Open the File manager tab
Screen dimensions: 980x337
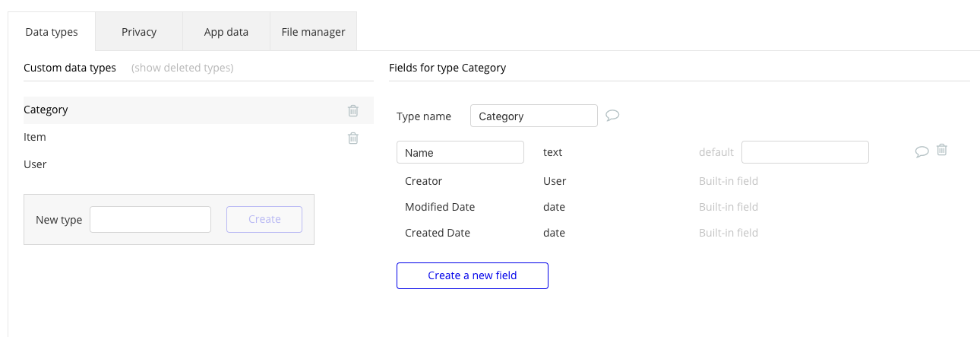[x=313, y=32]
